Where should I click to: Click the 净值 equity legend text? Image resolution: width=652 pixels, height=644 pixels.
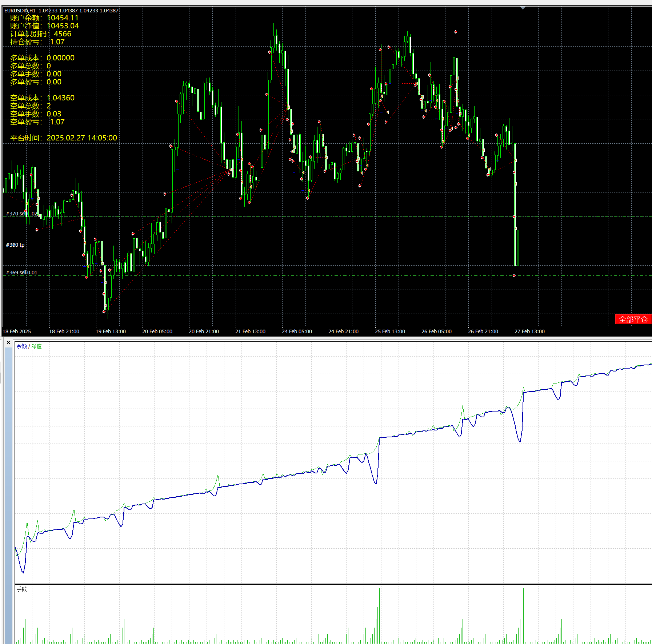coord(37,346)
